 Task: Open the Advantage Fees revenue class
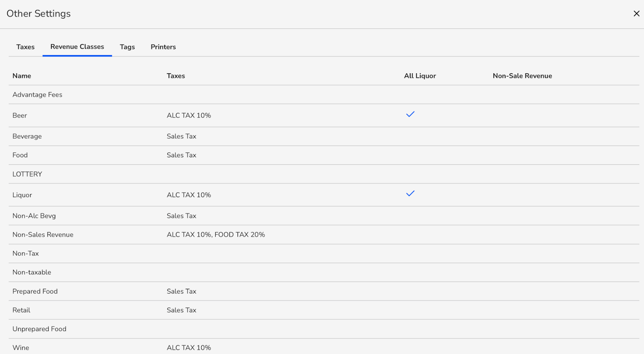(37, 95)
